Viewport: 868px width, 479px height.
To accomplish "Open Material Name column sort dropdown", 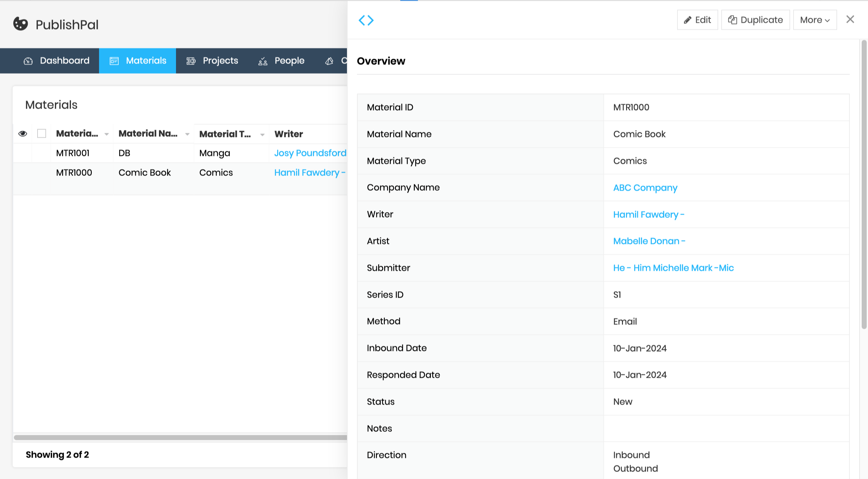I will pyautogui.click(x=187, y=134).
